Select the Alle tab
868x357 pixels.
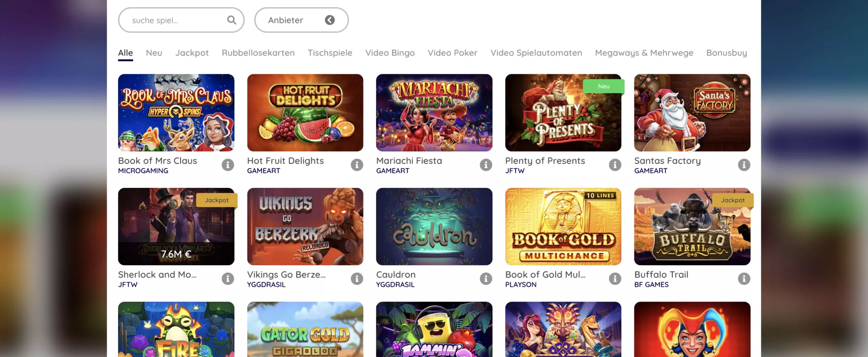click(x=125, y=53)
